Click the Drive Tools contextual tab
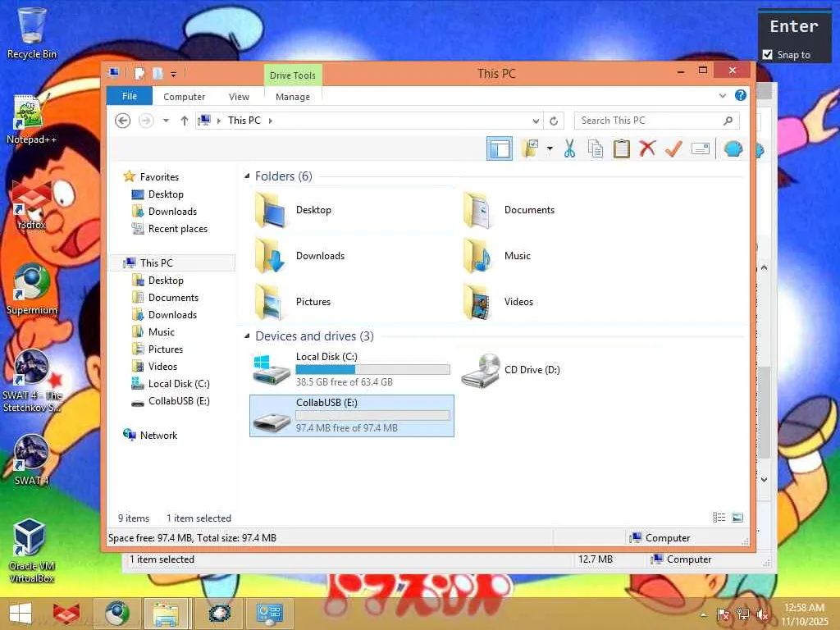The image size is (840, 630). pyautogui.click(x=293, y=75)
